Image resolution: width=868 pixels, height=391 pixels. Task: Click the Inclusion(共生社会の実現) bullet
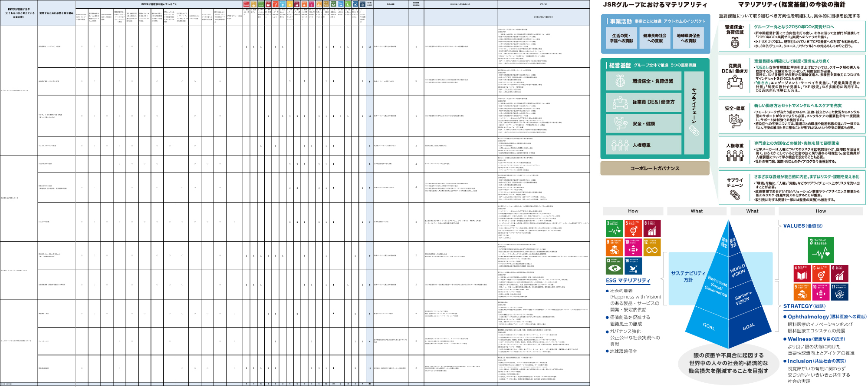[814, 361]
